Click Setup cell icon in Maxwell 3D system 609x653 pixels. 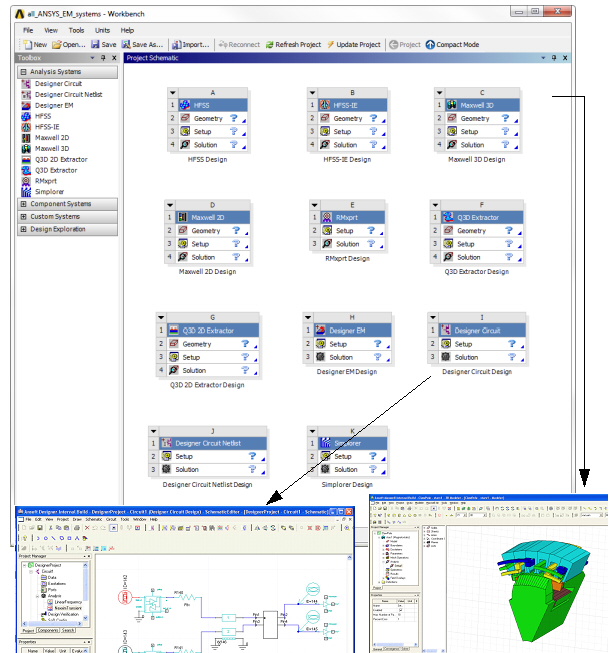[x=452, y=132]
